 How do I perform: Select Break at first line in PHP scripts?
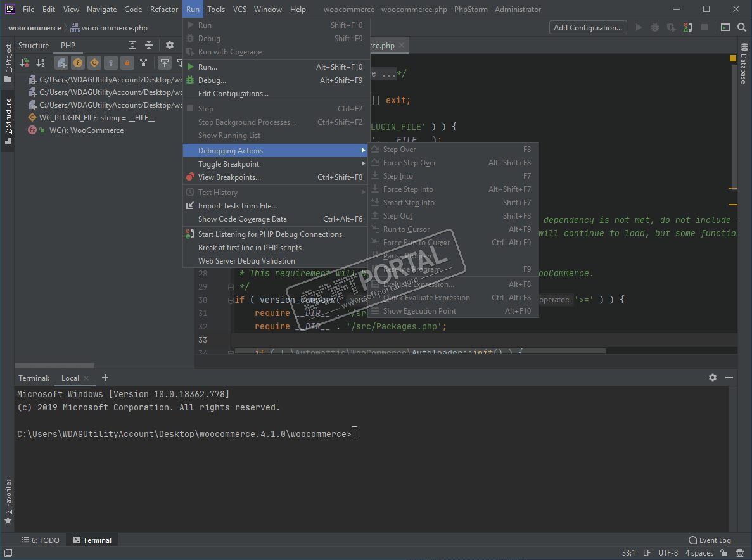point(275,248)
